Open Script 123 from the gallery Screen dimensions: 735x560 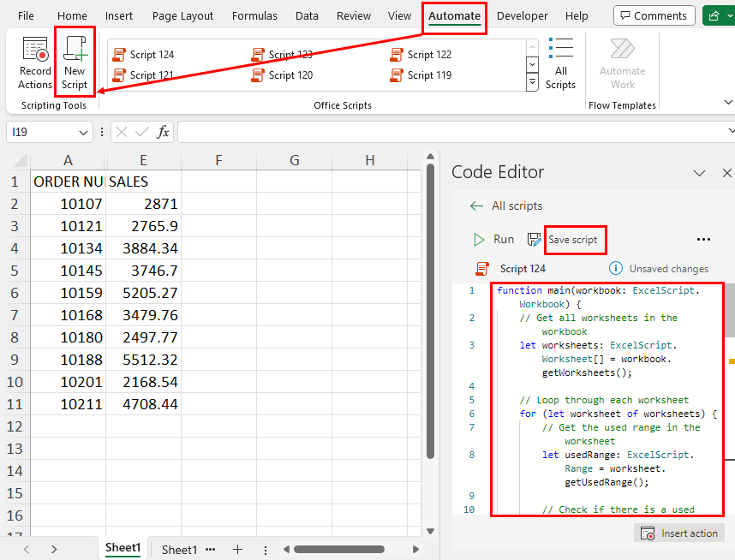click(282, 54)
